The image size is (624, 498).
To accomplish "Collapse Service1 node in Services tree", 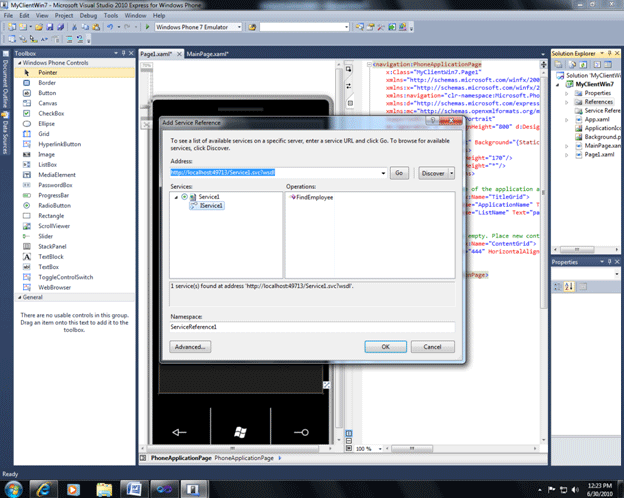I will pyautogui.click(x=176, y=197).
